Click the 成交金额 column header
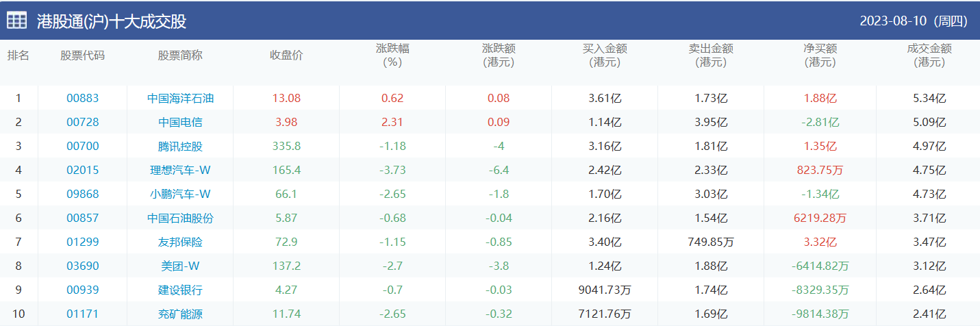 point(929,55)
